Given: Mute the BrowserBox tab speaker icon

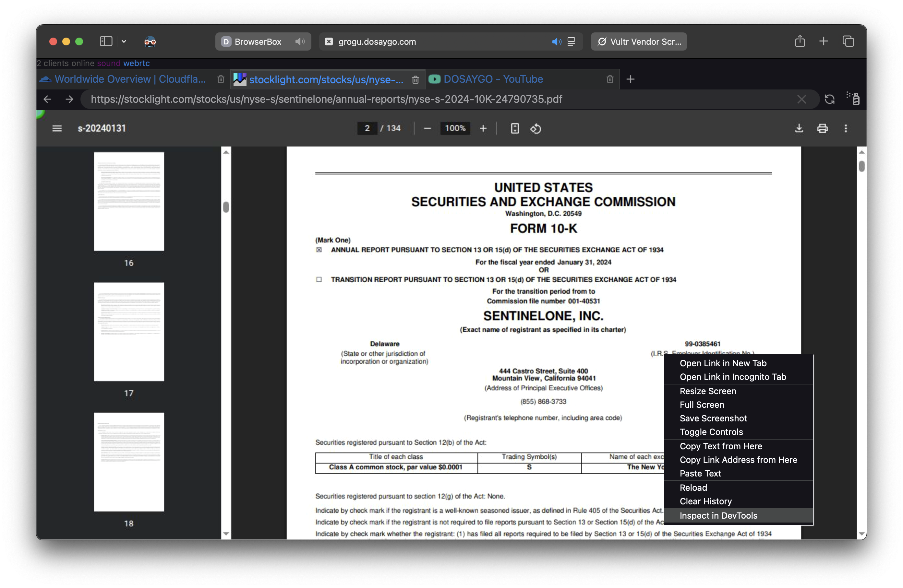Looking at the screenshot, I should 300,41.
